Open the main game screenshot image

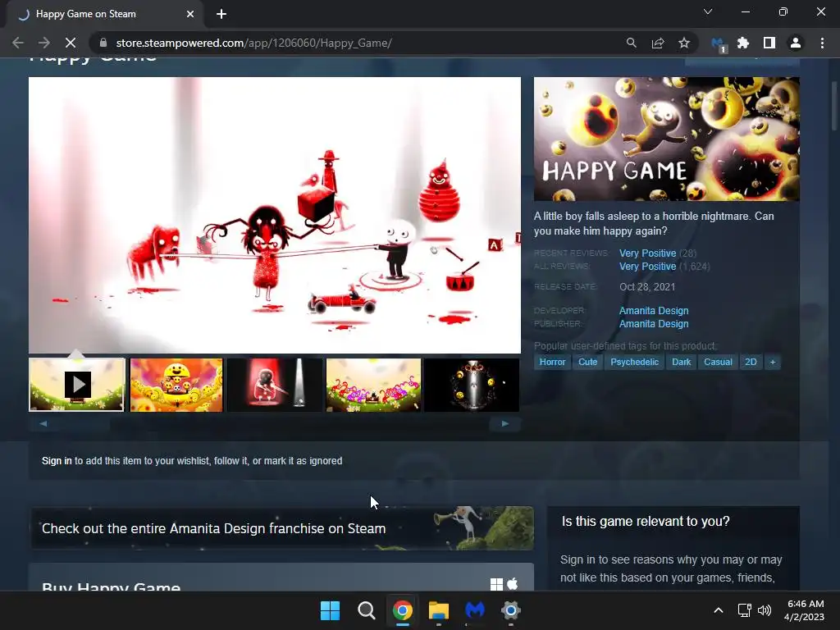tap(275, 216)
